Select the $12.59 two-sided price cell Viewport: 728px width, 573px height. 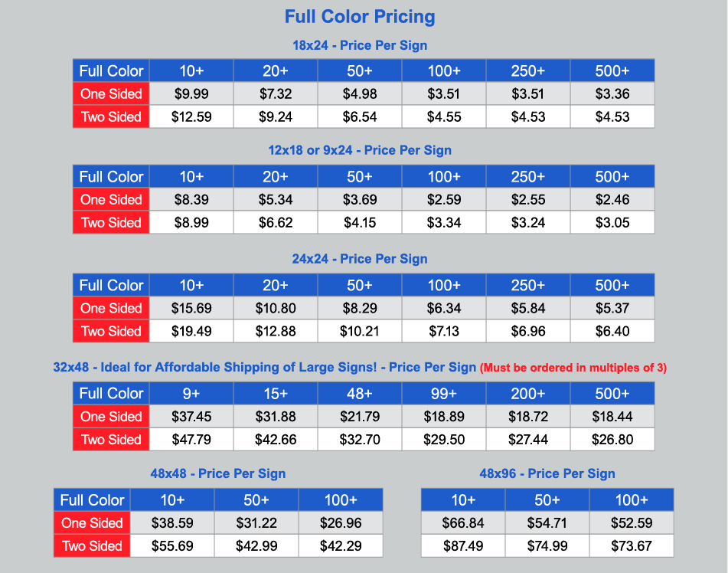coord(191,116)
